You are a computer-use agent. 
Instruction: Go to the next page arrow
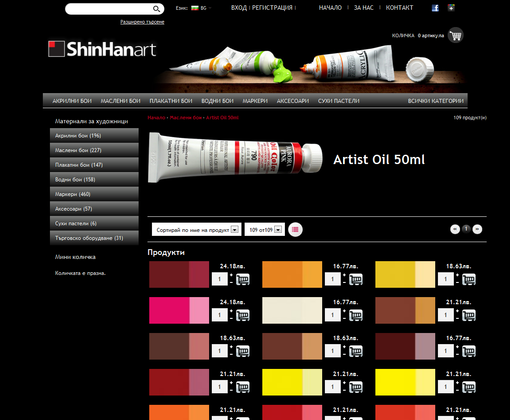click(x=477, y=229)
